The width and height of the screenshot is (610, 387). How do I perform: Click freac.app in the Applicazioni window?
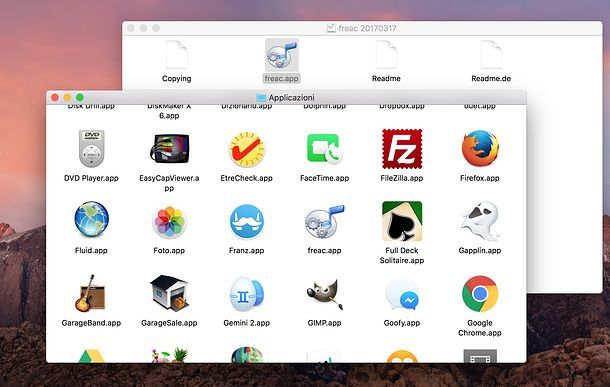[x=324, y=221]
